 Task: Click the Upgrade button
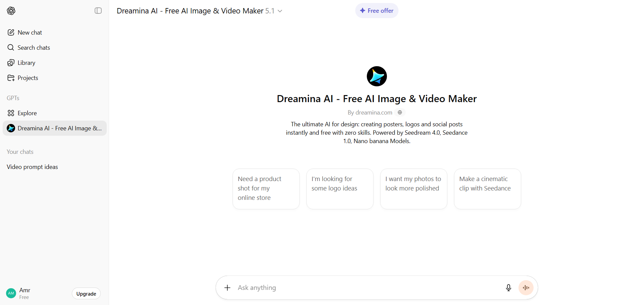point(86,294)
